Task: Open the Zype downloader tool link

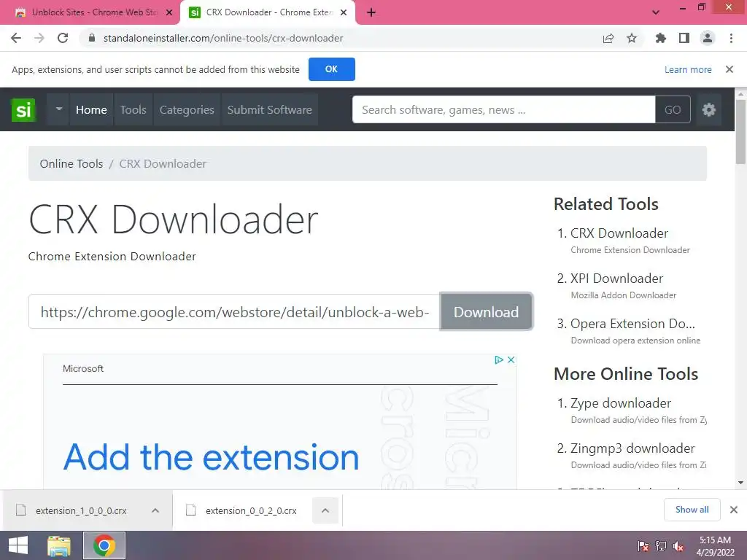Action: [621, 403]
